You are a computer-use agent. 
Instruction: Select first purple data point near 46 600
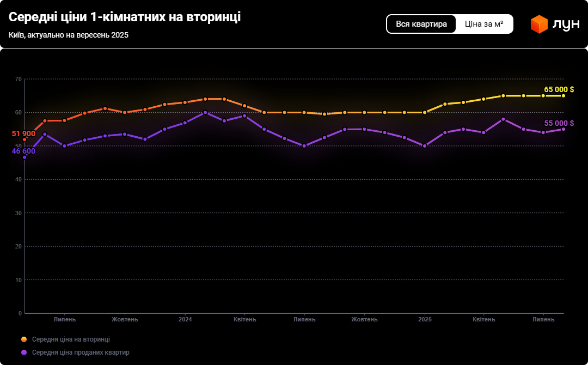(x=24, y=157)
